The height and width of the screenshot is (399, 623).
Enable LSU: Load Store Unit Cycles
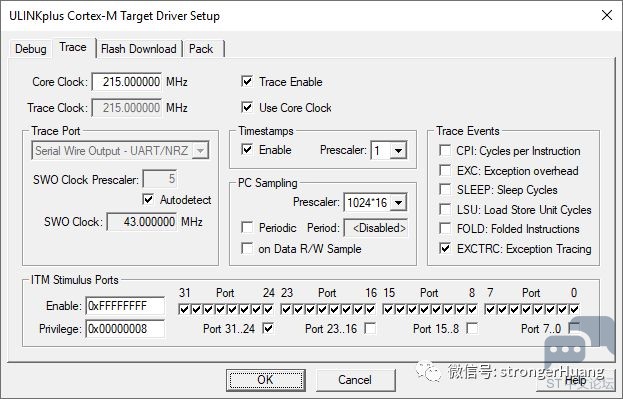tap(445, 209)
